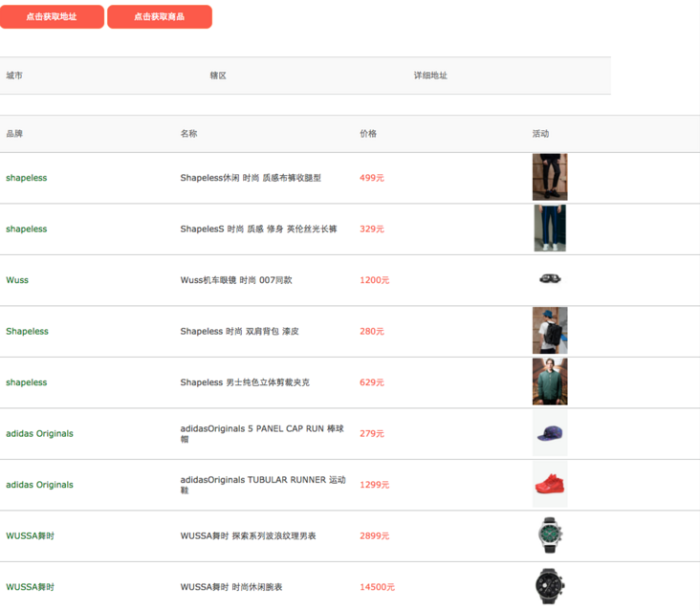Click the 499元 price

coord(372,178)
